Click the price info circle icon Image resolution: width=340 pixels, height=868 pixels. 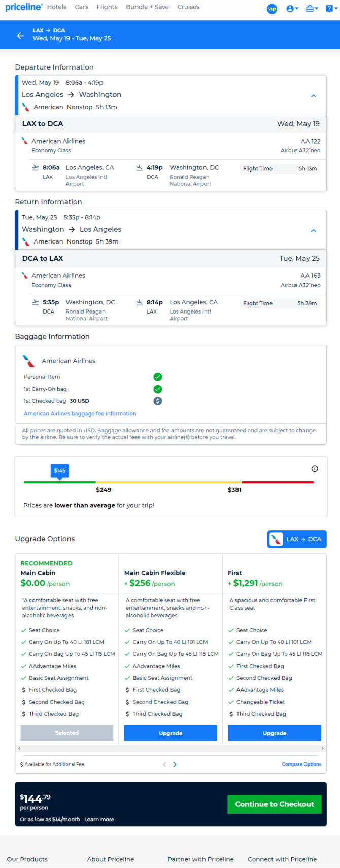tap(315, 469)
